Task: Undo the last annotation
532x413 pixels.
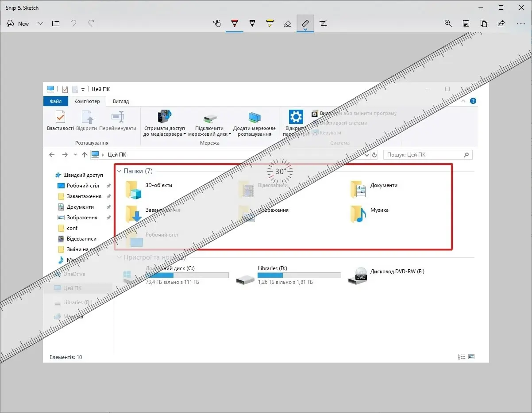Action: 73,23
